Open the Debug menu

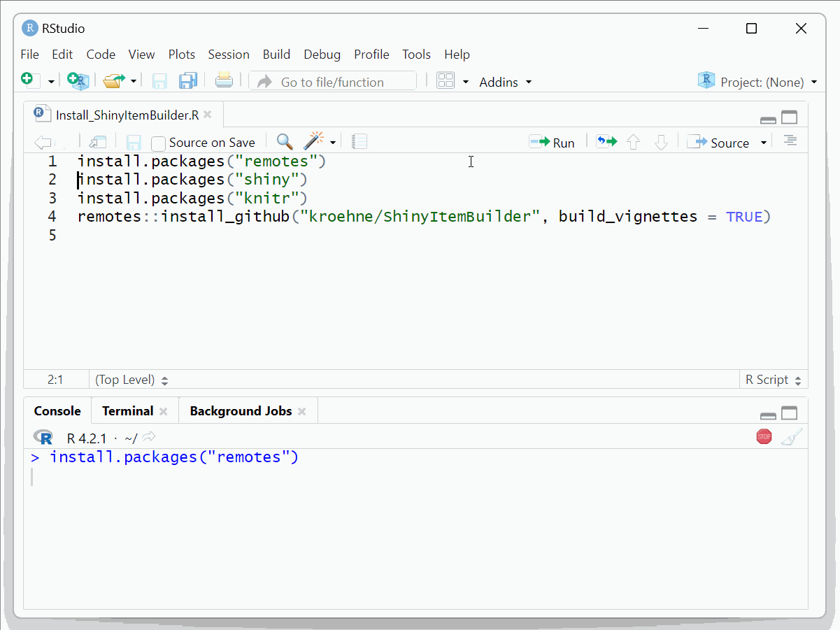[322, 55]
